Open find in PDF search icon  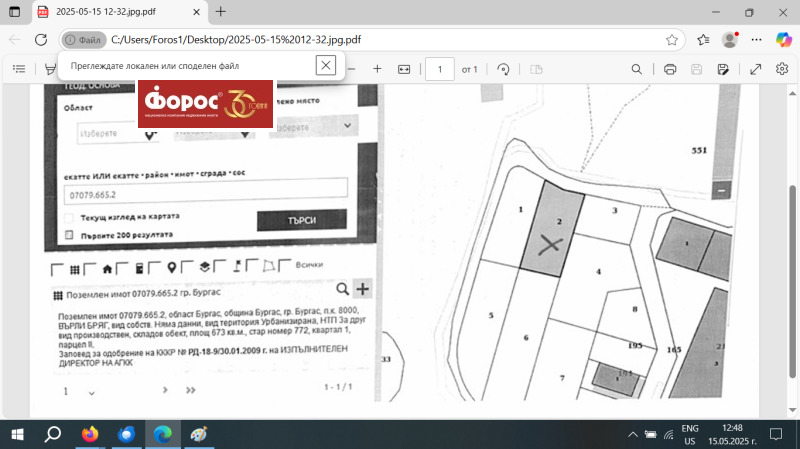636,69
